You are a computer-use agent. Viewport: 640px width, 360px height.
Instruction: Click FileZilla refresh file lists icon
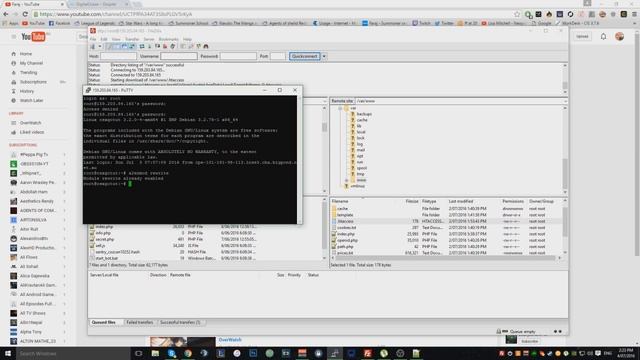tap(142, 46)
